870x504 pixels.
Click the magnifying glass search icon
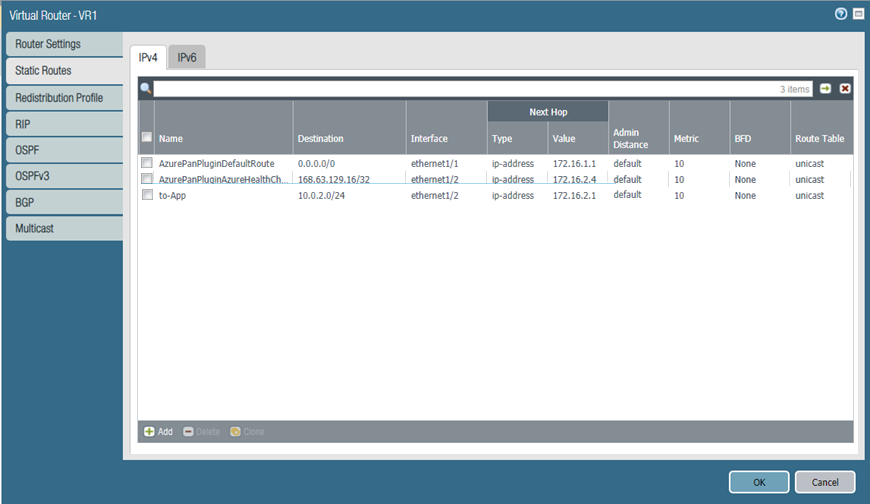[146, 89]
